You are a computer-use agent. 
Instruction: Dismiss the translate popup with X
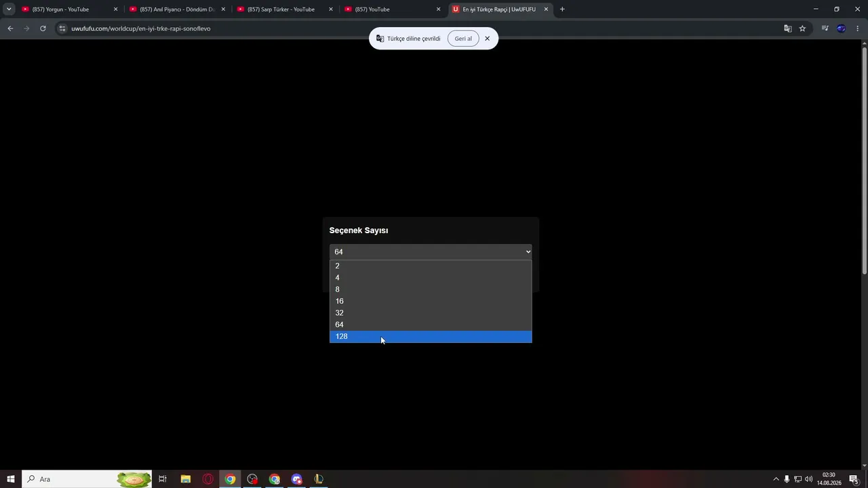point(487,39)
